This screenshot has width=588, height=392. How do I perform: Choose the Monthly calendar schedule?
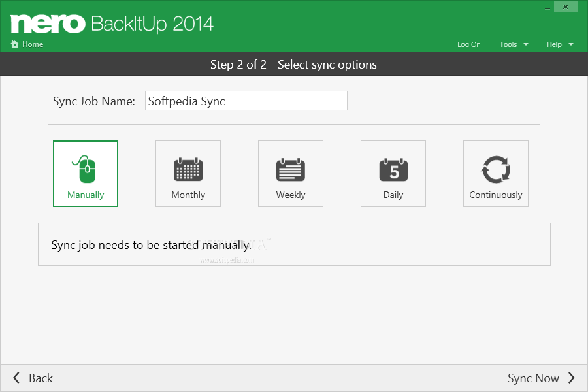click(x=188, y=174)
